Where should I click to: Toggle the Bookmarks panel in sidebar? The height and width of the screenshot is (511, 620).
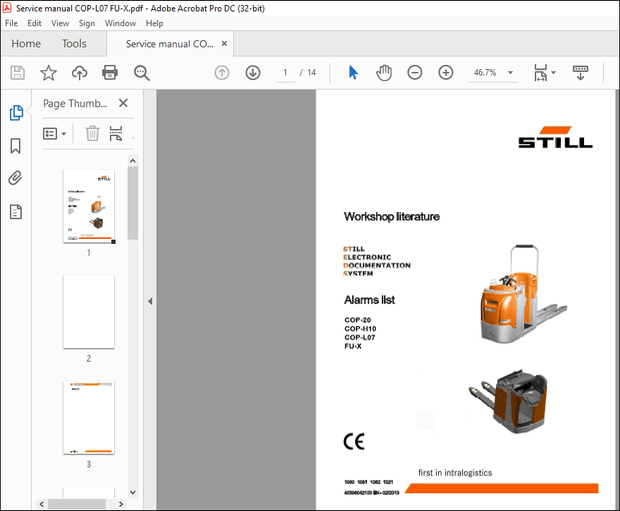(x=16, y=146)
